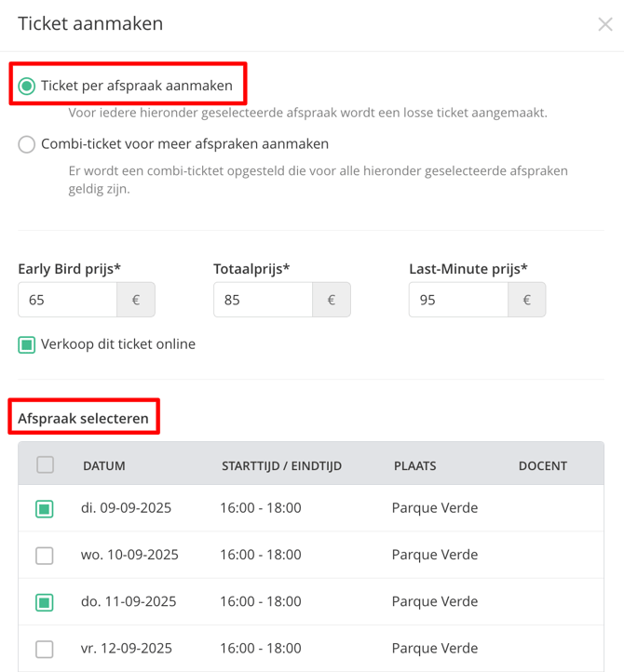Edit the Last-Minute prijs field
Viewport: 624px width, 672px height.
click(x=458, y=300)
